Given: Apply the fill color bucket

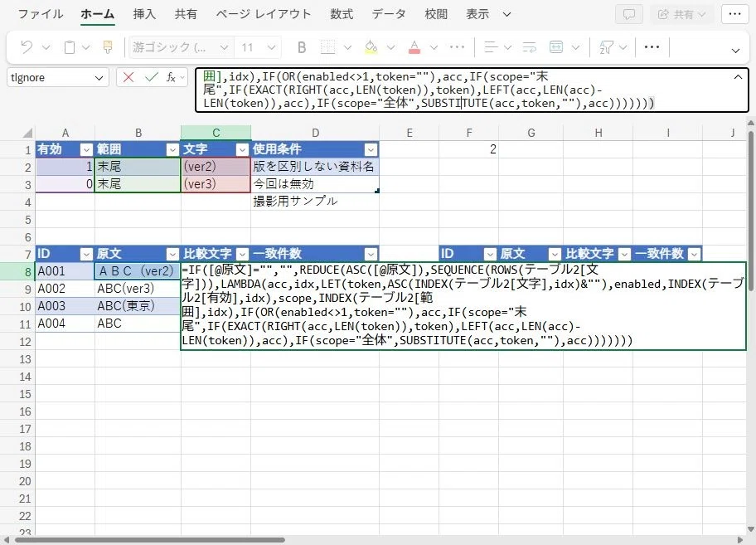Looking at the screenshot, I should [371, 47].
